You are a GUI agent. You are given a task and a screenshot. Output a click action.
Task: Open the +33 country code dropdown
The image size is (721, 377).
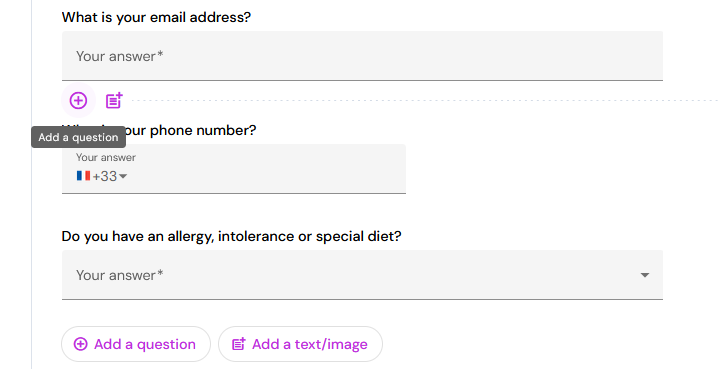click(x=102, y=176)
